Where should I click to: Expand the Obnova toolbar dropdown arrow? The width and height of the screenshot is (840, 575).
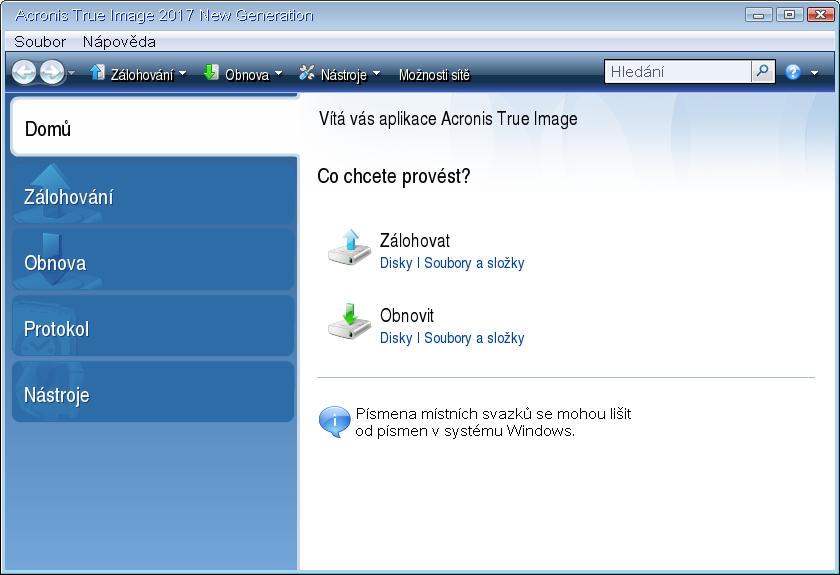(278, 73)
